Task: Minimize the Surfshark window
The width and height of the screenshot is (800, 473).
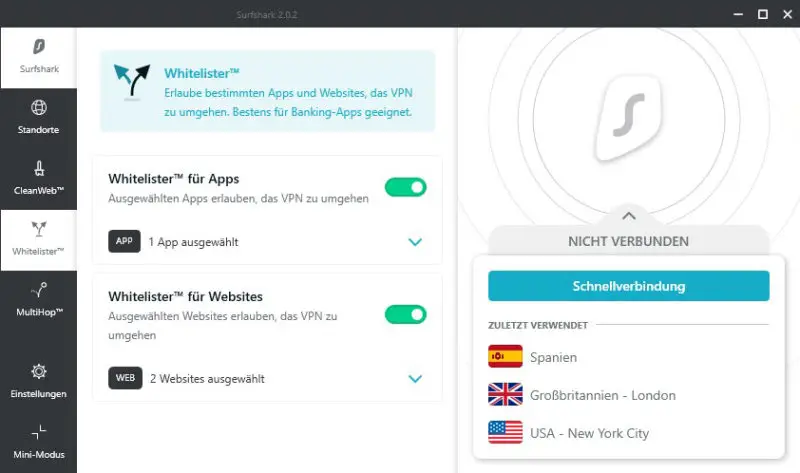Action: 738,14
